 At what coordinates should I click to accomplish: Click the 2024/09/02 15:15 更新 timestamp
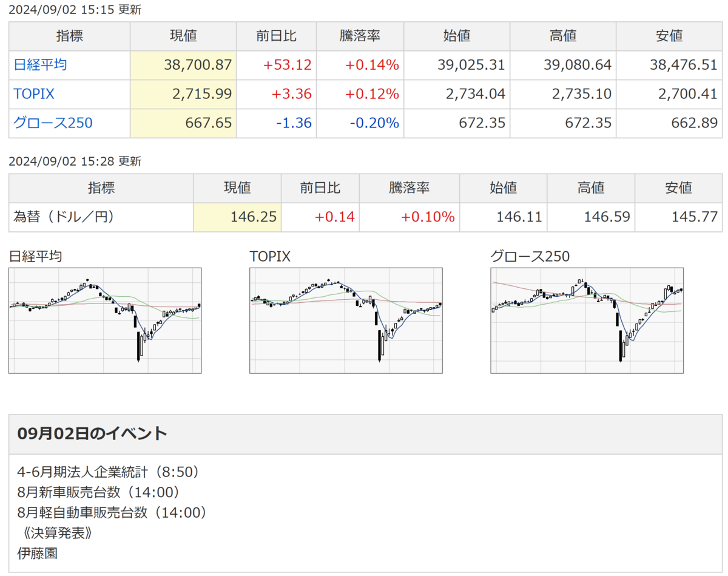click(x=75, y=10)
